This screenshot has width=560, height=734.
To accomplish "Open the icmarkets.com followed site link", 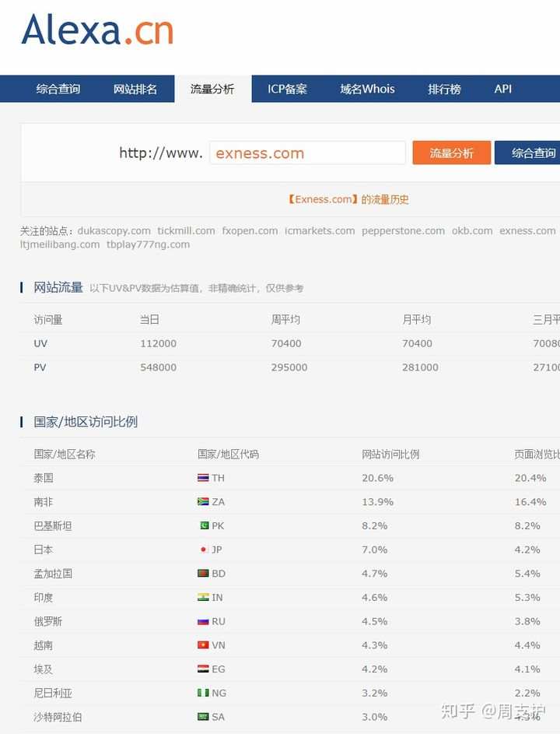I will (320, 230).
